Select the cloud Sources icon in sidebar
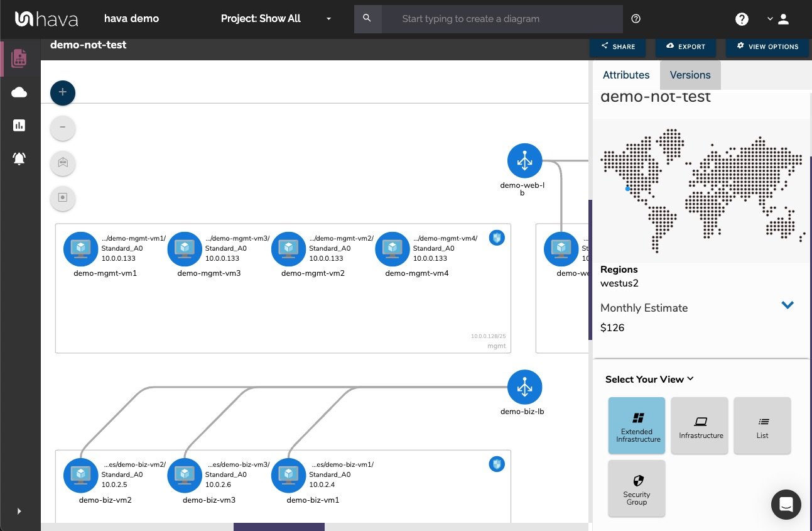This screenshot has width=812, height=531. [19, 92]
